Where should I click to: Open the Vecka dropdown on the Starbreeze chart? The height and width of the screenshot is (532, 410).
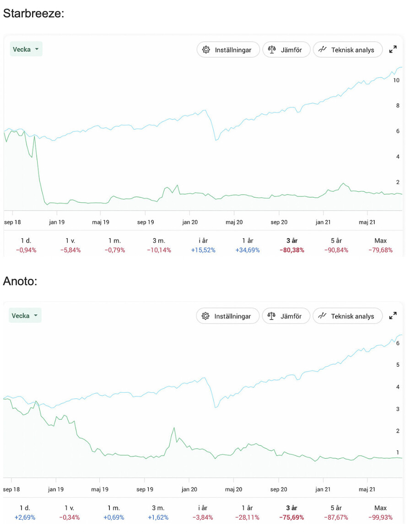click(26, 49)
